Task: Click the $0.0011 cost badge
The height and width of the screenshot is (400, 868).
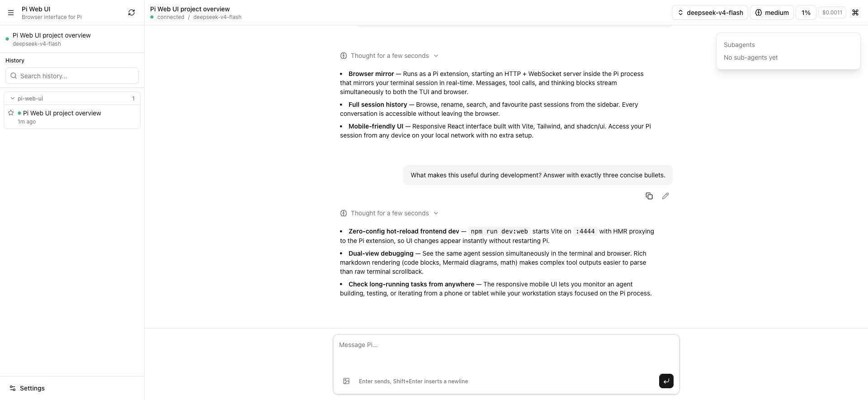Action: [x=832, y=13]
